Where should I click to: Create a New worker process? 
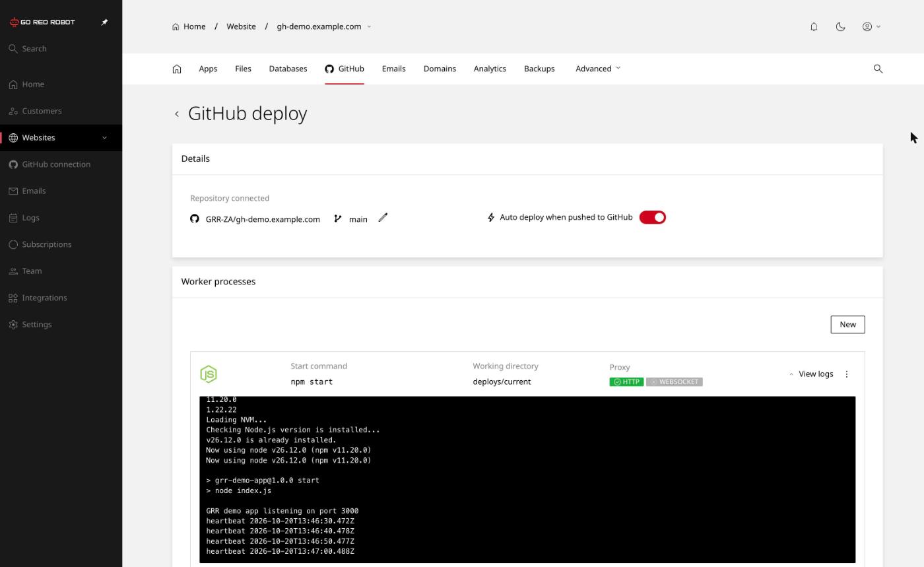pyautogui.click(x=847, y=324)
